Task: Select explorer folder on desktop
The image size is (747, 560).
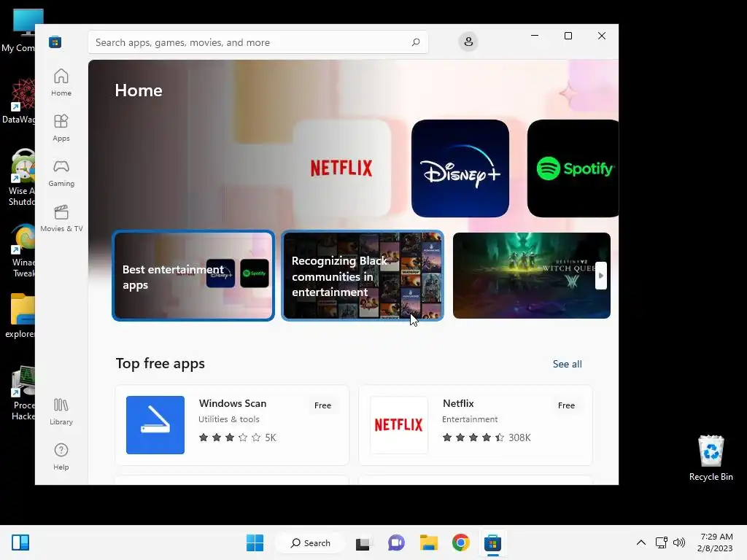Action: click(x=20, y=316)
